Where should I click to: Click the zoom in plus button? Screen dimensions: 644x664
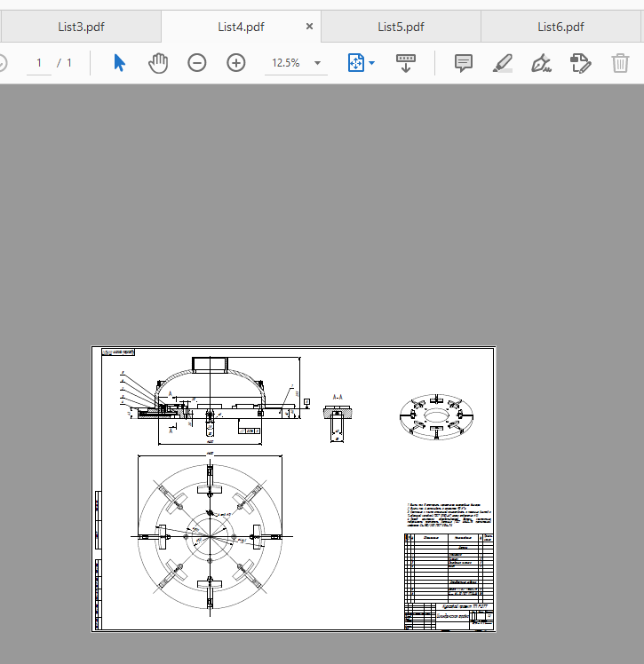point(235,63)
